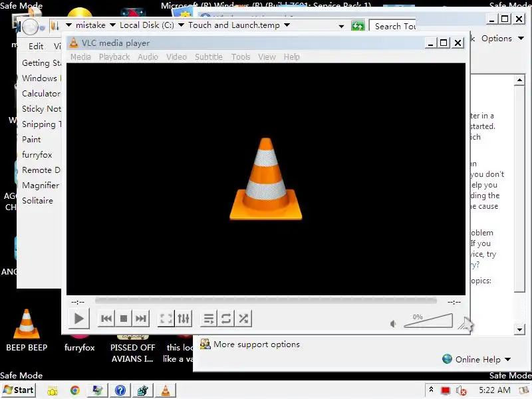Click Back button in Explorer window
Image resolution: width=532 pixels, height=399 pixels.
30,27
